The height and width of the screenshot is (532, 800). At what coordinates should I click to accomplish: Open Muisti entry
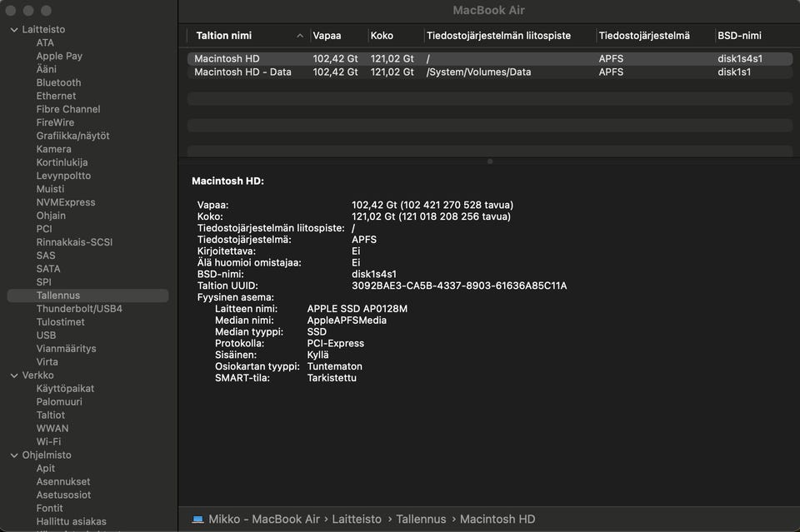50,189
